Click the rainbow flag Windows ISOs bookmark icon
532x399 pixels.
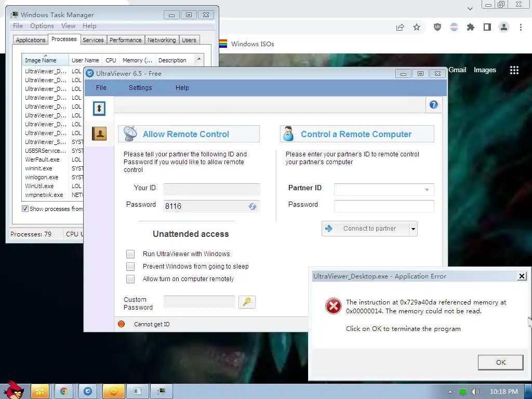[223, 44]
